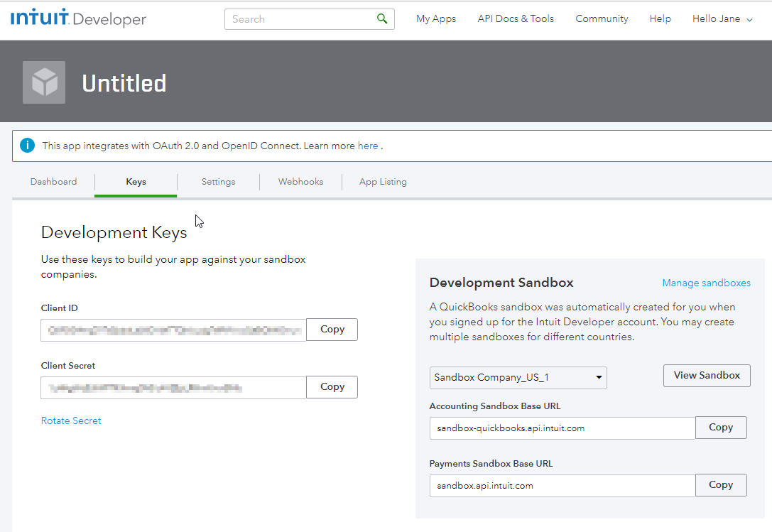
Task: Click the Untitled app cube icon
Action: 44,82
